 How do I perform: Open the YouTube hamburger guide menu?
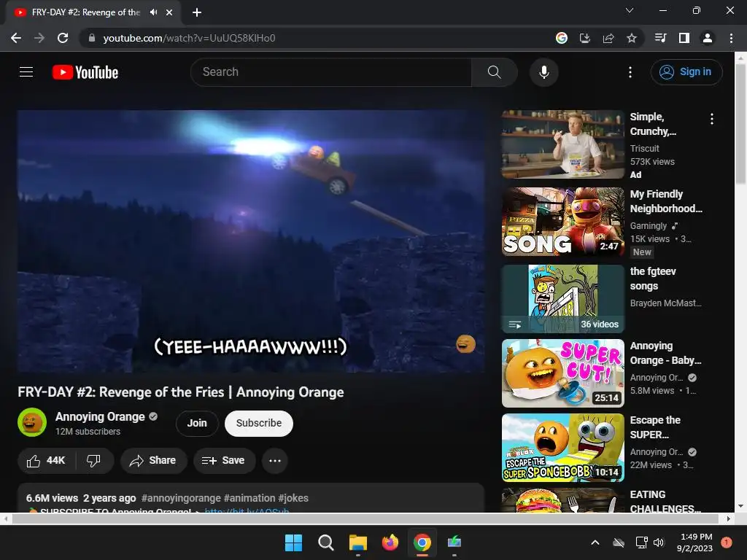[26, 72]
